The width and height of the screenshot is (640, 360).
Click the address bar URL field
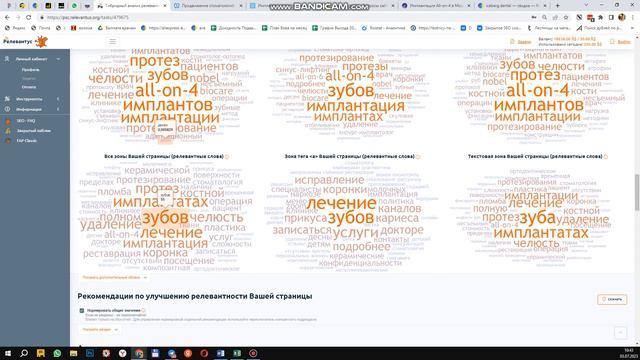point(286,18)
